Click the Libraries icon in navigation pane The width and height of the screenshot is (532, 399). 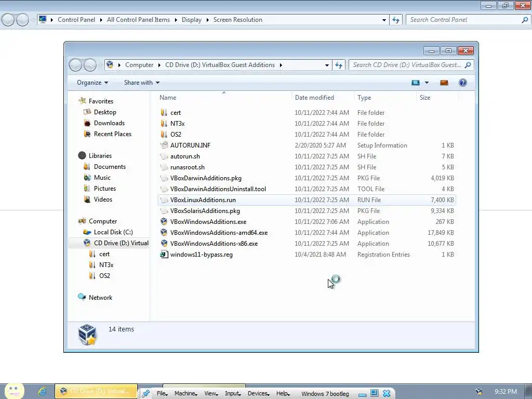click(x=82, y=155)
